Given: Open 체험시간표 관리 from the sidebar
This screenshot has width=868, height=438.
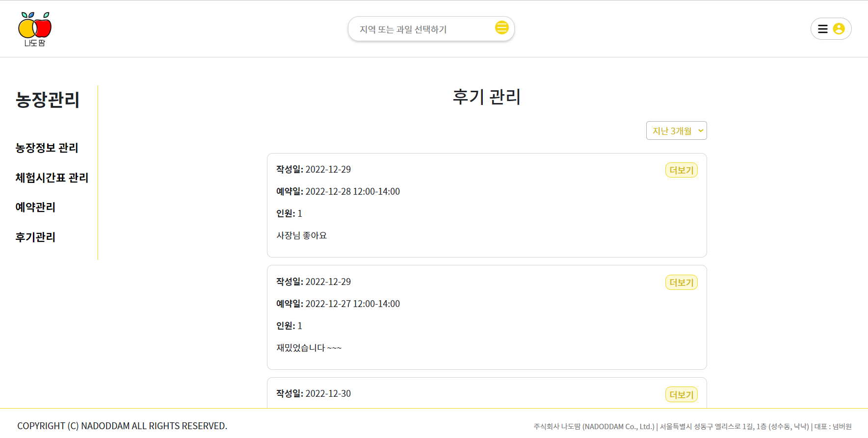Looking at the screenshot, I should [52, 178].
